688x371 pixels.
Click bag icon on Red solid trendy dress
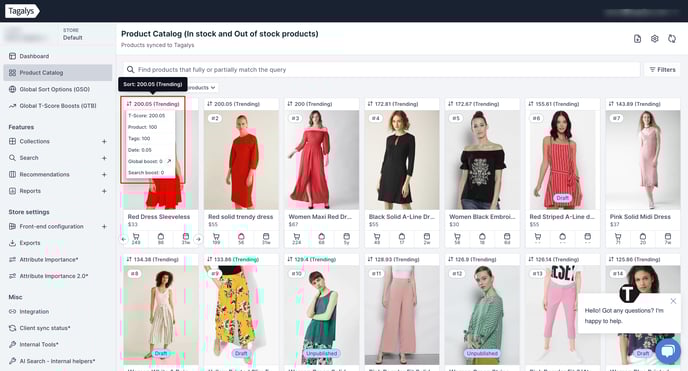click(241, 237)
